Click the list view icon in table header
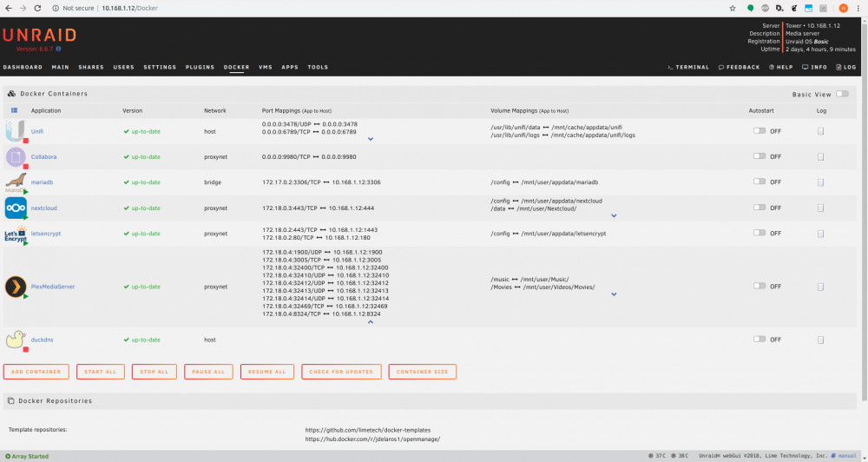868x462 pixels. [x=15, y=111]
